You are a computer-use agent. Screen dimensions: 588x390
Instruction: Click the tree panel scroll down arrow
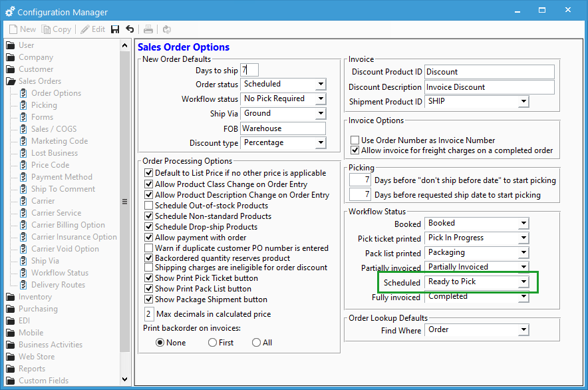point(125,379)
